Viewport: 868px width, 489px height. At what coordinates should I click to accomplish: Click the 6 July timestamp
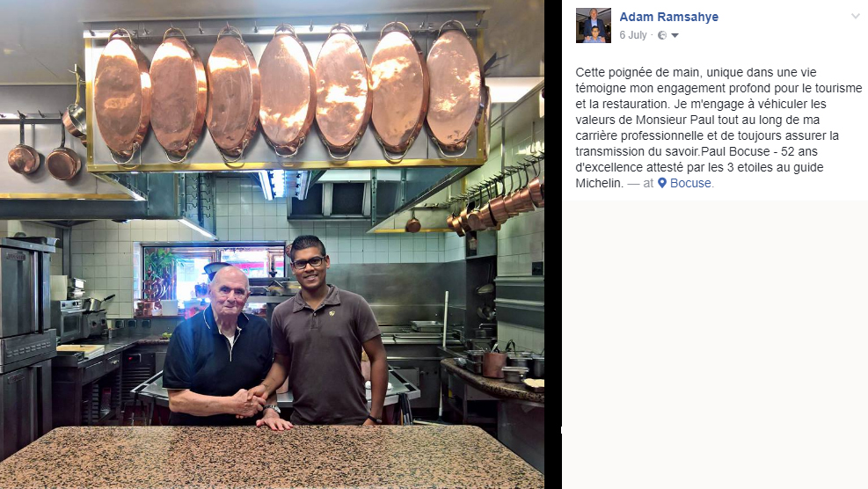coord(633,35)
